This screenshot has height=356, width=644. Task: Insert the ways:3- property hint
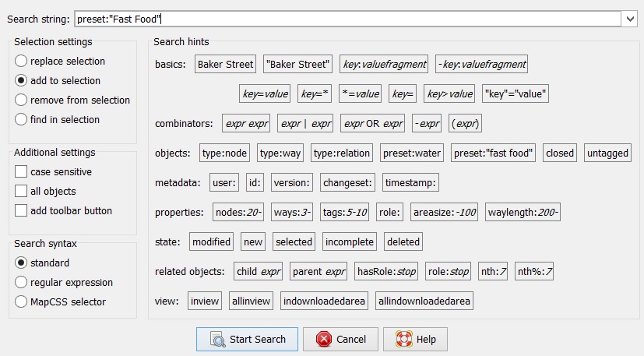pyautogui.click(x=292, y=212)
